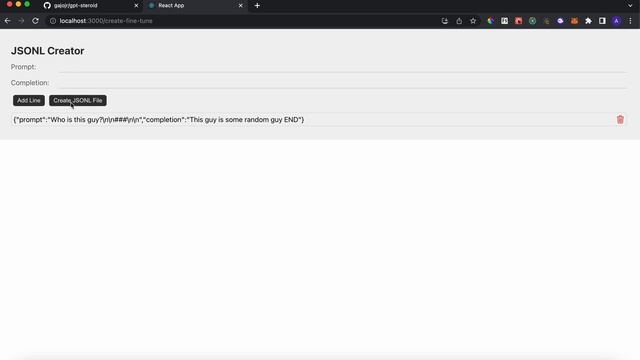Open a new browser tab

click(x=257, y=6)
